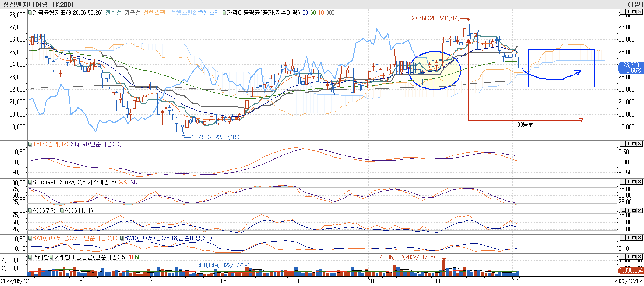The width and height of the screenshot is (644, 286).
Task: Maximize the ADX indicator panel
Action: pyautogui.click(x=634, y=210)
